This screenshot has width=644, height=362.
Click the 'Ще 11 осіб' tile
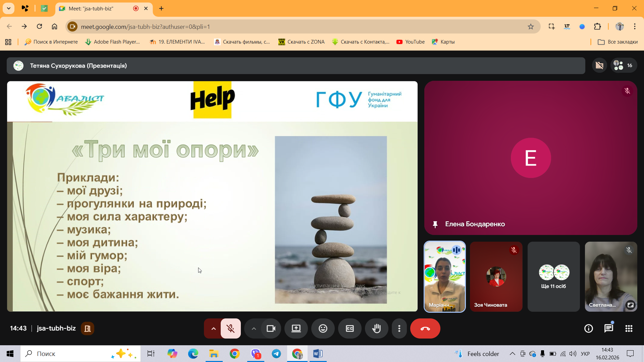(x=553, y=277)
